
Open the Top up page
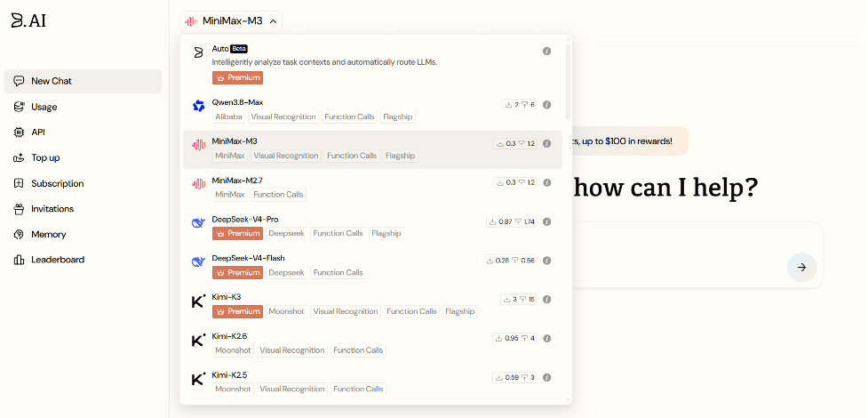click(83, 157)
